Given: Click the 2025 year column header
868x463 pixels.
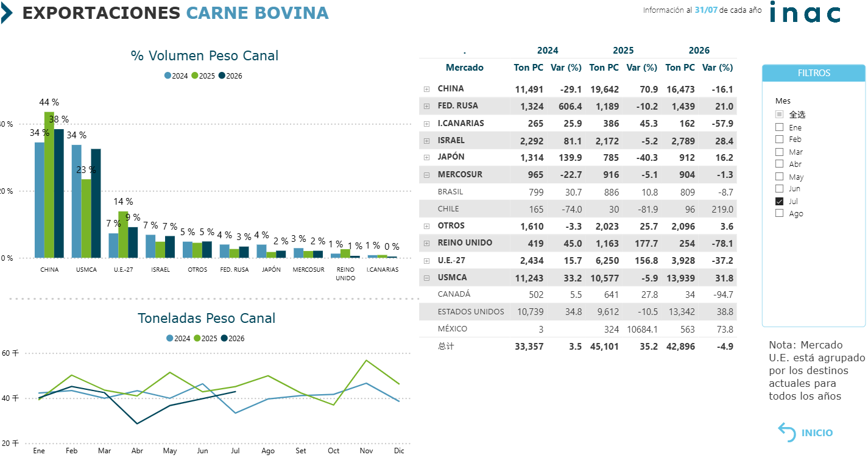Looking at the screenshot, I should [623, 51].
